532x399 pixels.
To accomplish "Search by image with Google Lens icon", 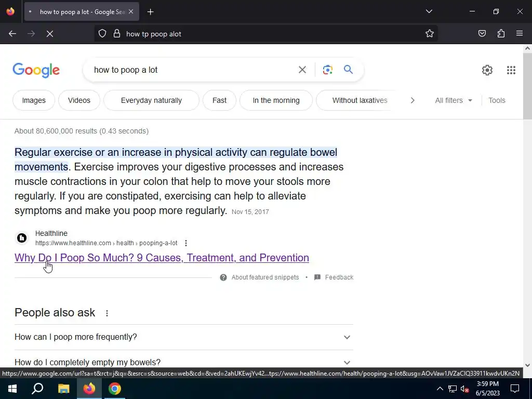I will pyautogui.click(x=327, y=70).
